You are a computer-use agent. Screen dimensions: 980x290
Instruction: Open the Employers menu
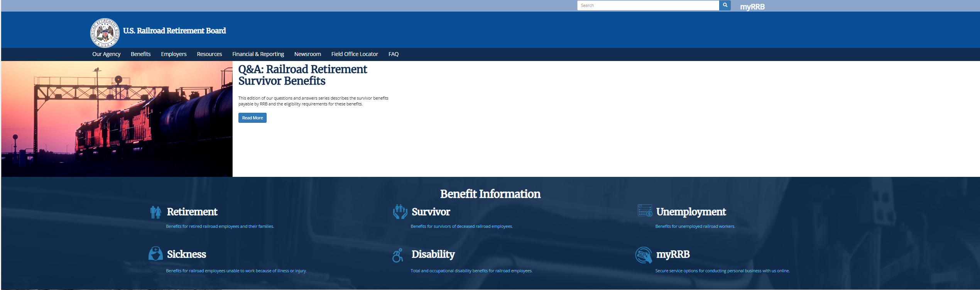click(x=174, y=54)
